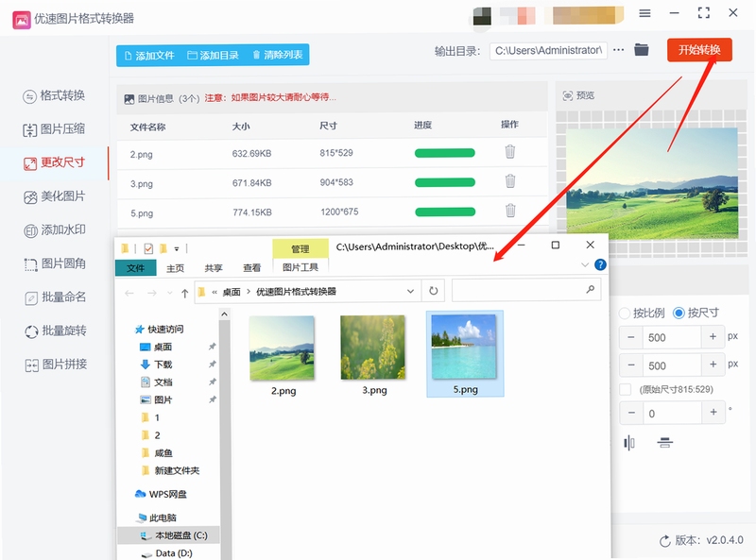Image resolution: width=756 pixels, height=560 pixels.
Task: Open WPS网盘 in navigation pane
Action: click(161, 495)
